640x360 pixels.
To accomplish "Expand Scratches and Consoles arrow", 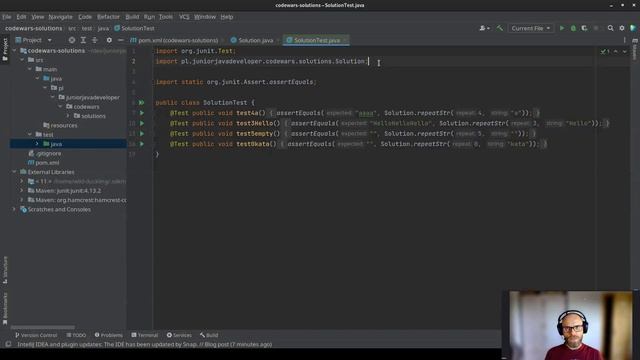I will 14,209.
